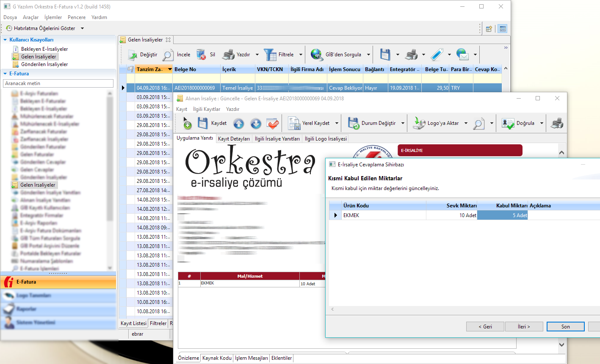Open the Yerel Kaydet dropdown arrow

[337, 124]
